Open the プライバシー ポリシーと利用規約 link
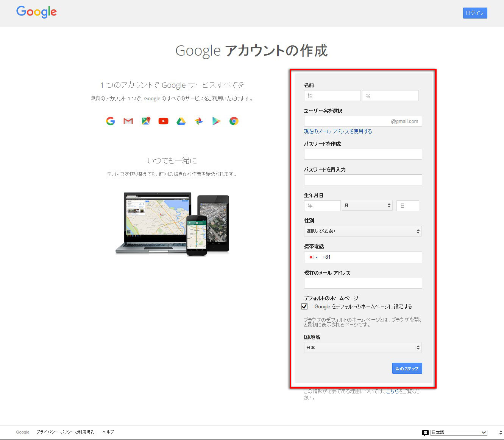This screenshot has width=504, height=440. coord(66,432)
